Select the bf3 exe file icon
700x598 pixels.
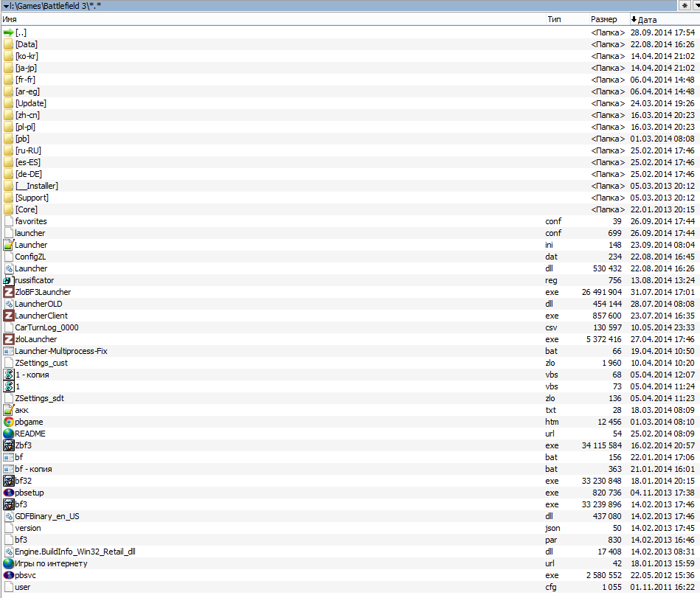point(8,504)
